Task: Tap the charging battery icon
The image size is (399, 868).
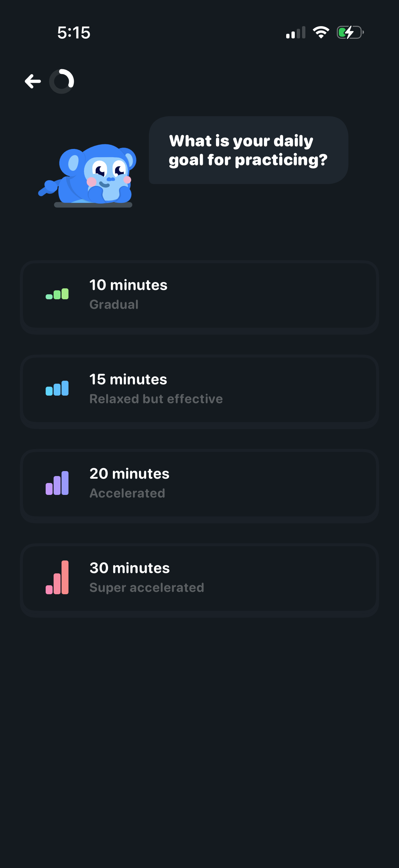Action: point(349,32)
